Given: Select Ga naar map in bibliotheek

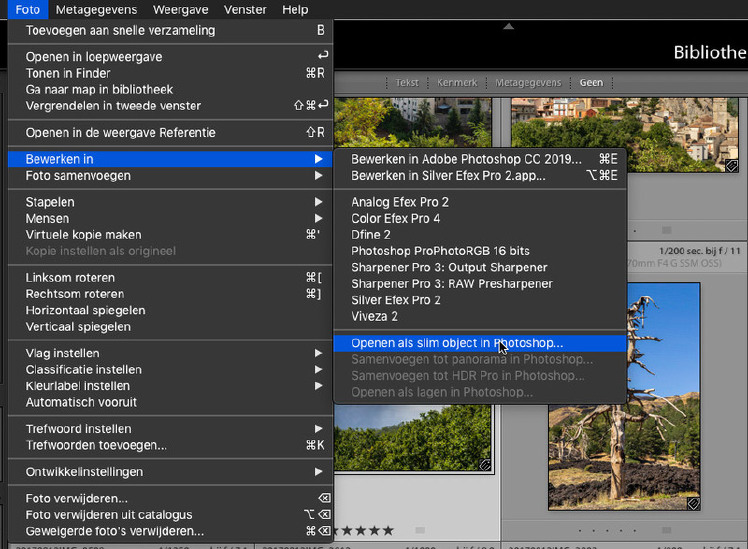Looking at the screenshot, I should 170,89.
